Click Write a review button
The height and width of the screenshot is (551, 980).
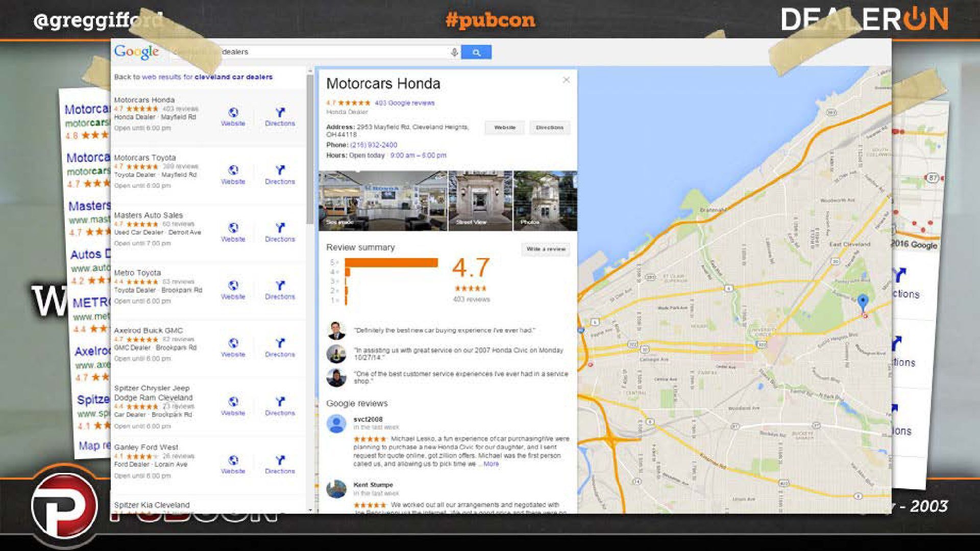click(x=546, y=249)
